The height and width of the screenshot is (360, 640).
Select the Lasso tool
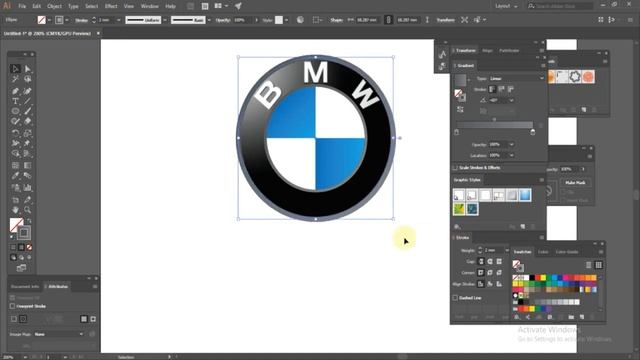pyautogui.click(x=27, y=79)
